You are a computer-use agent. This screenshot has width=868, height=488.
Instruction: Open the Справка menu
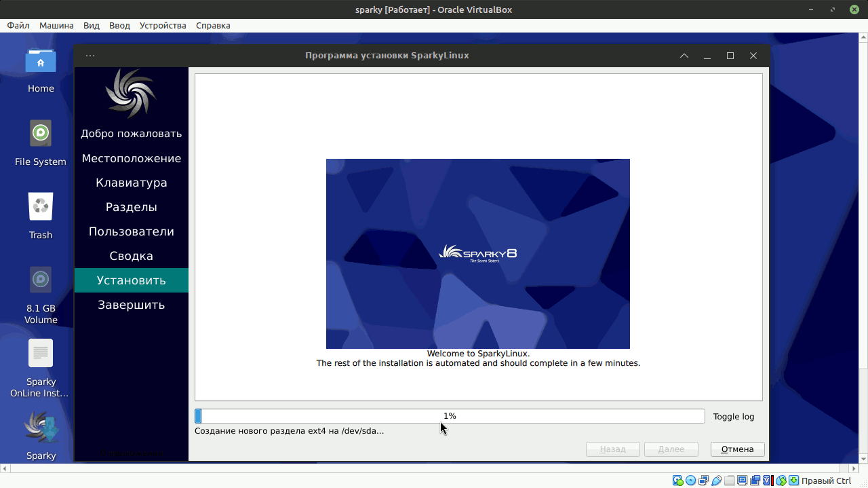tap(213, 26)
